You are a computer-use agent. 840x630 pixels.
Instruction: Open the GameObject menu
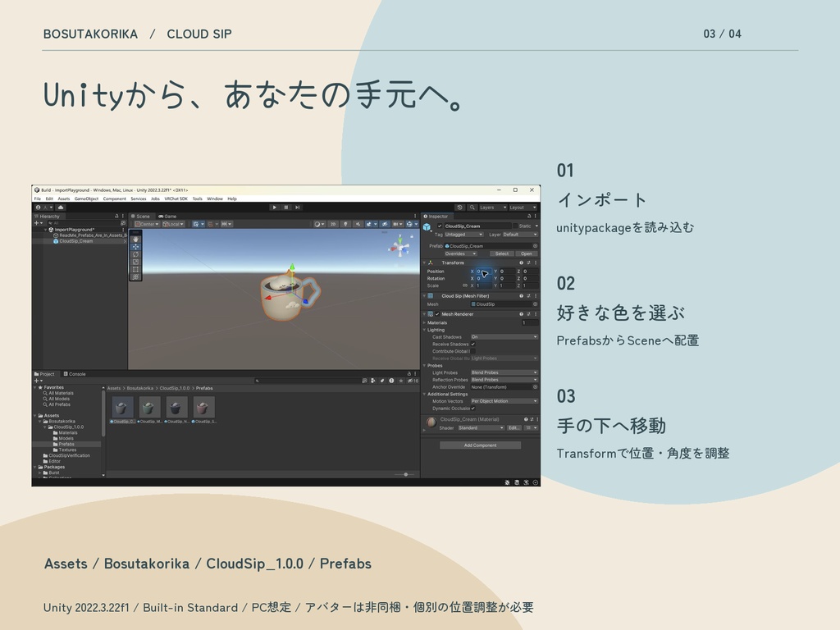(86, 199)
